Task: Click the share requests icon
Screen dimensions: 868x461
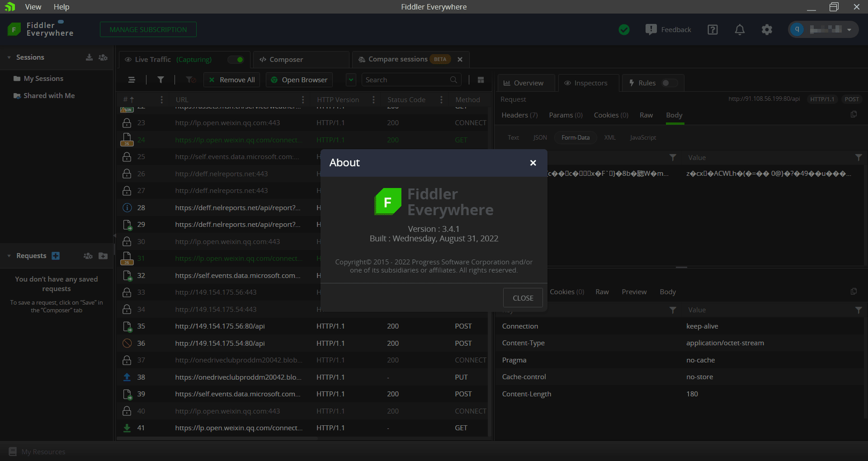Action: click(88, 256)
